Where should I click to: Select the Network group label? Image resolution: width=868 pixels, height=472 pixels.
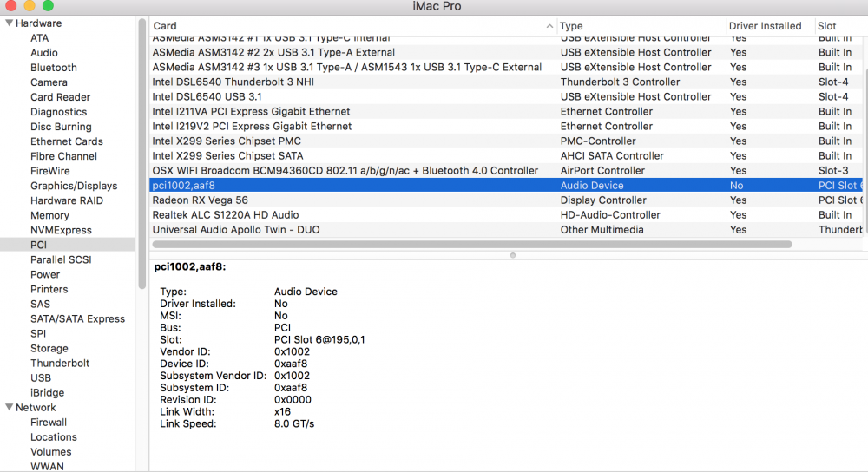[36, 407]
